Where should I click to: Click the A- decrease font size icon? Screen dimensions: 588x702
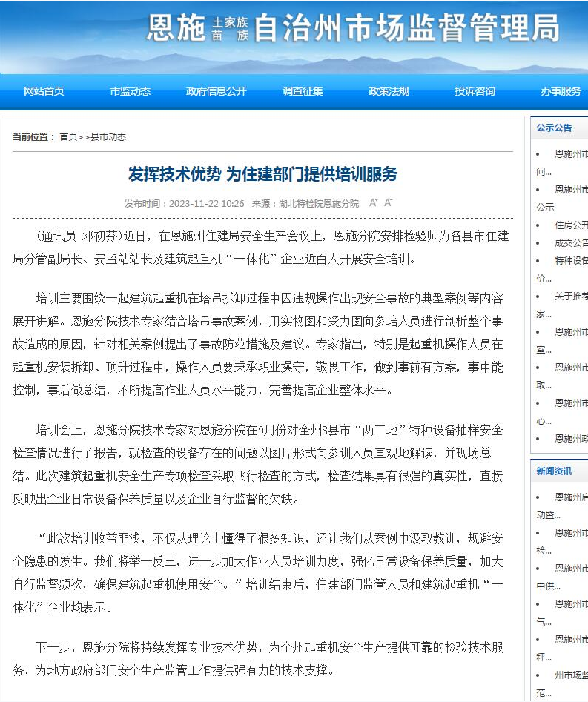(388, 202)
